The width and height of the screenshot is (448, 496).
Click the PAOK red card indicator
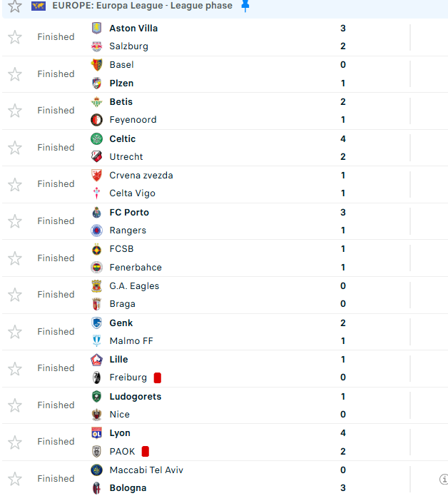[x=146, y=451]
